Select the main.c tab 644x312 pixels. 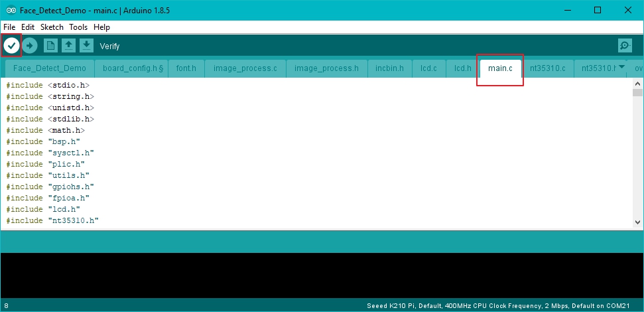click(500, 68)
